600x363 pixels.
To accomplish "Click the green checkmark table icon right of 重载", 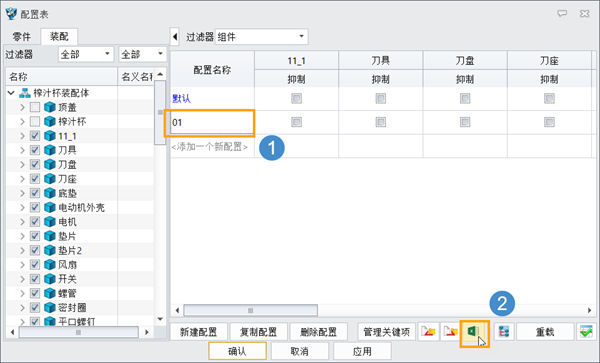I will tap(586, 332).
